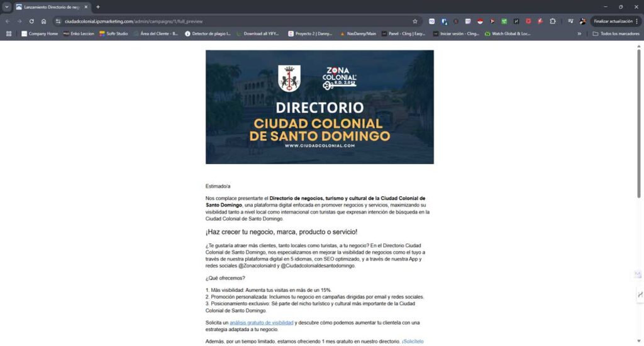Screen dimensions: 644x346
Task: Open the Proyecto 2 | Danny bookmark
Action: point(310,34)
